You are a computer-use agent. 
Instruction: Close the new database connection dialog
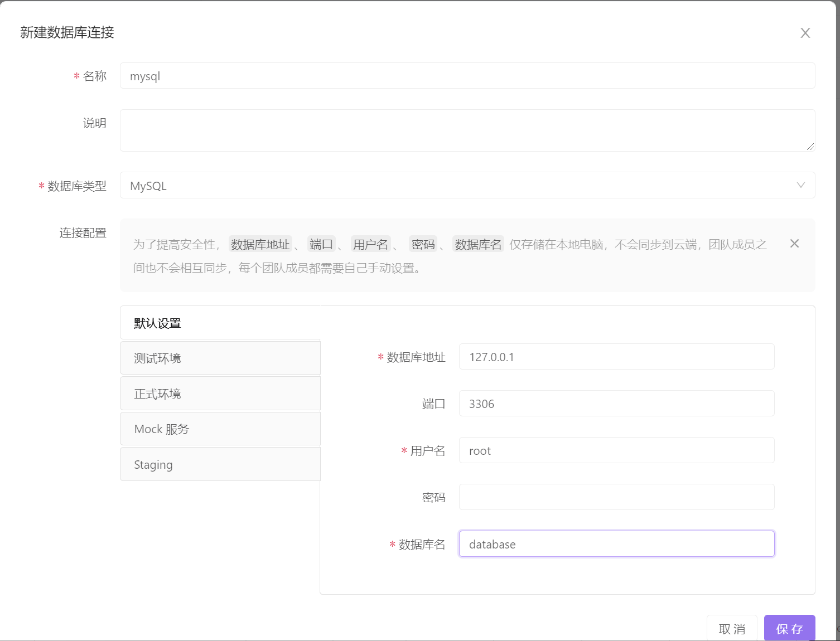805,33
